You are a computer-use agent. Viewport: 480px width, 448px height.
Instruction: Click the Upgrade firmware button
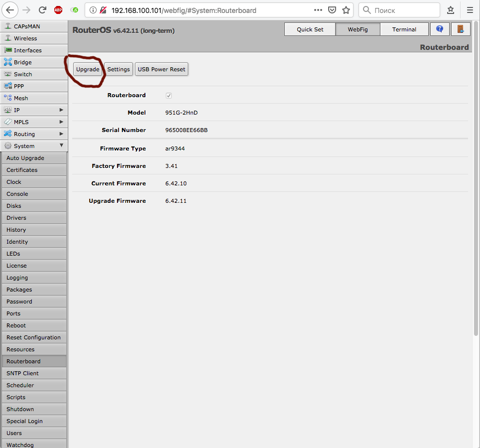88,69
